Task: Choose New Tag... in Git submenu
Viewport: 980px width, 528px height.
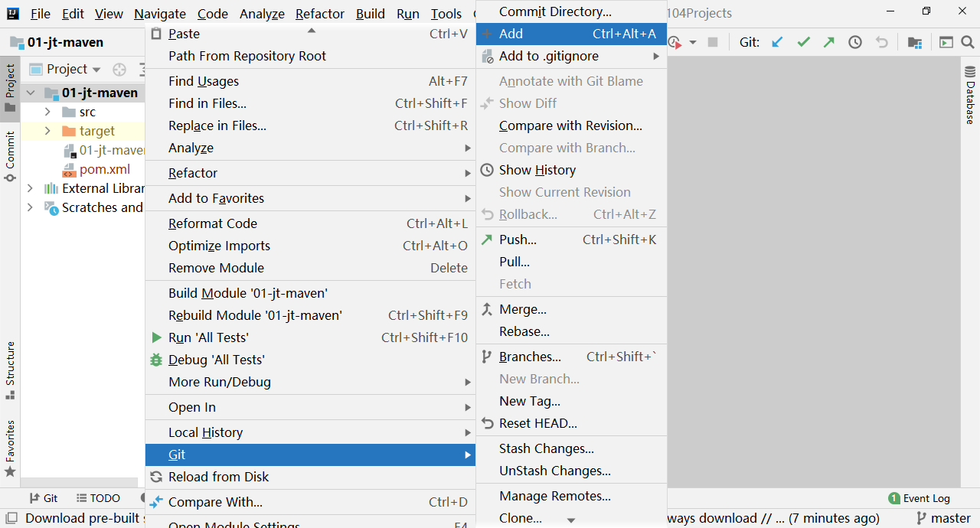Action: coord(571,401)
